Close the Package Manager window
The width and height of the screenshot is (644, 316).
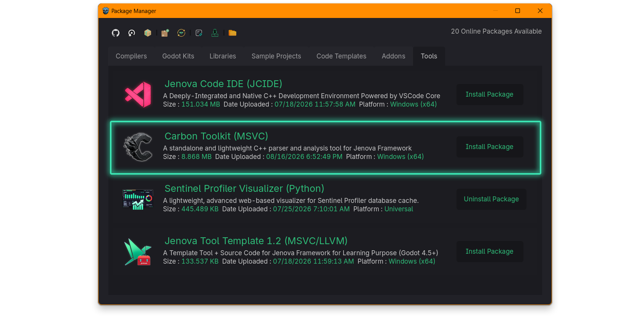540,11
